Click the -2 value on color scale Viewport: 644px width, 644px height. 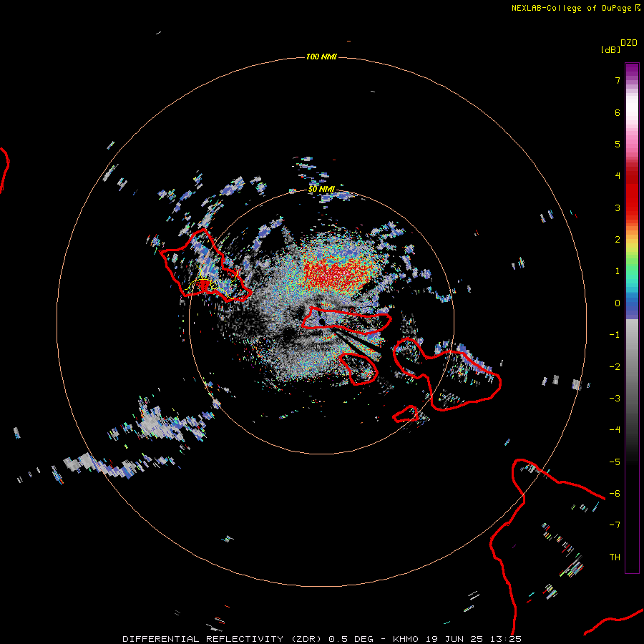615,367
